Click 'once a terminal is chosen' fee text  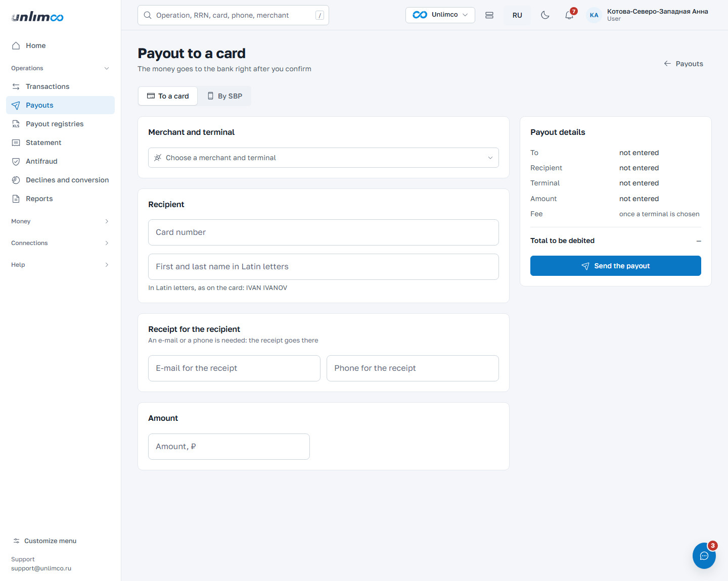point(659,214)
